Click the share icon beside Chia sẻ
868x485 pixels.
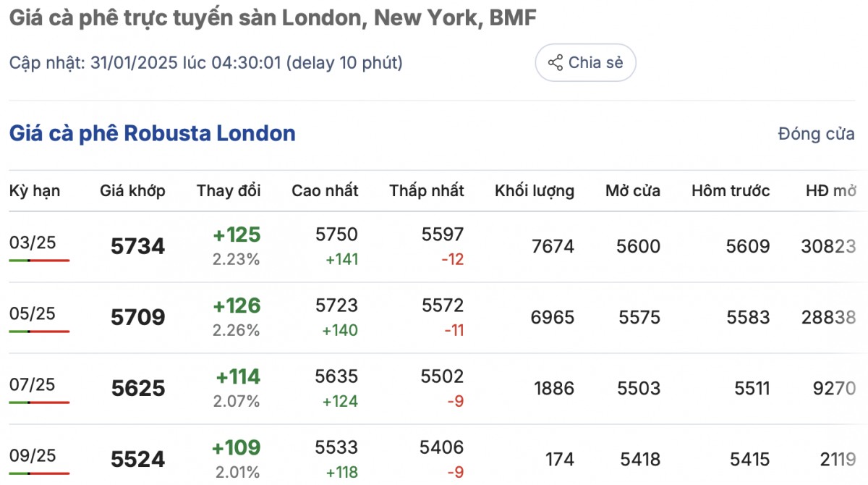(556, 63)
